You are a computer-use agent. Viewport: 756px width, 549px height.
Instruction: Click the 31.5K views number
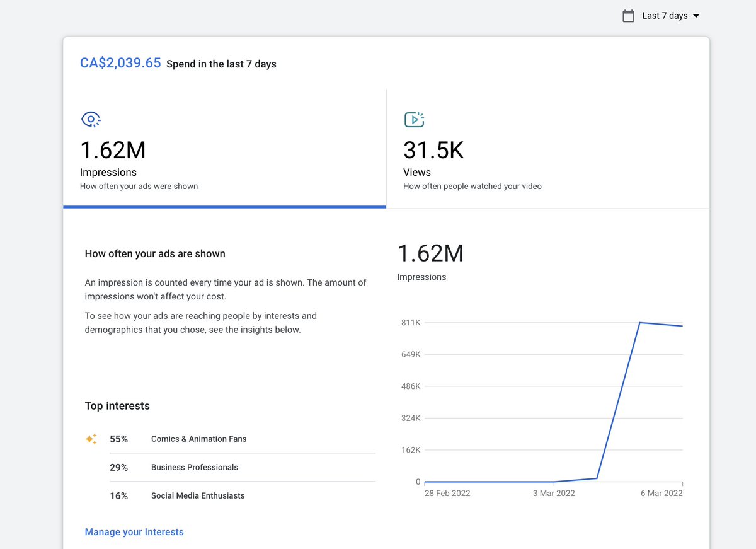[x=433, y=150]
